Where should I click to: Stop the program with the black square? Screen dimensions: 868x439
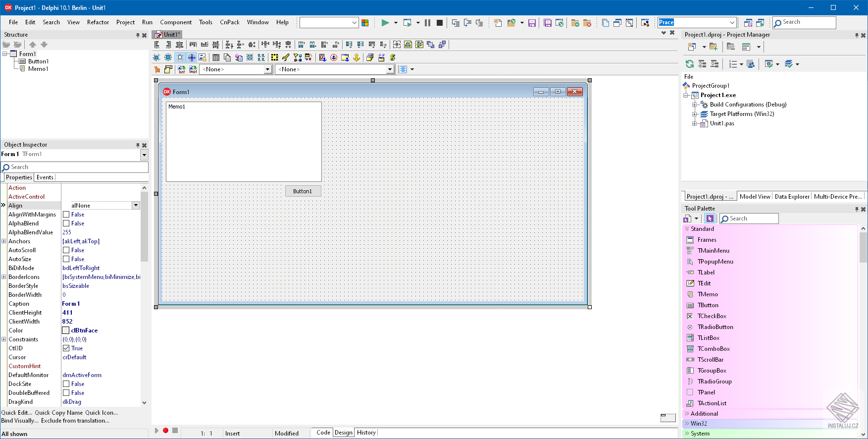(439, 23)
